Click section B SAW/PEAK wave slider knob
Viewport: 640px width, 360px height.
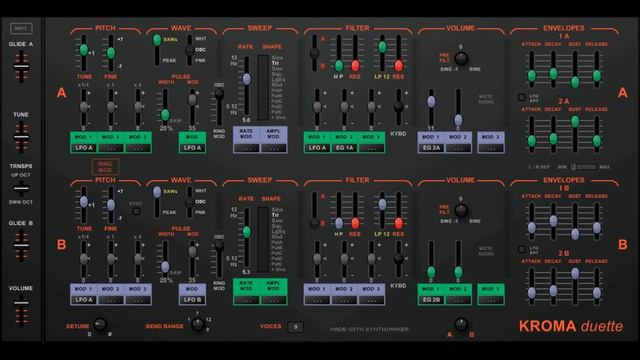tap(157, 192)
